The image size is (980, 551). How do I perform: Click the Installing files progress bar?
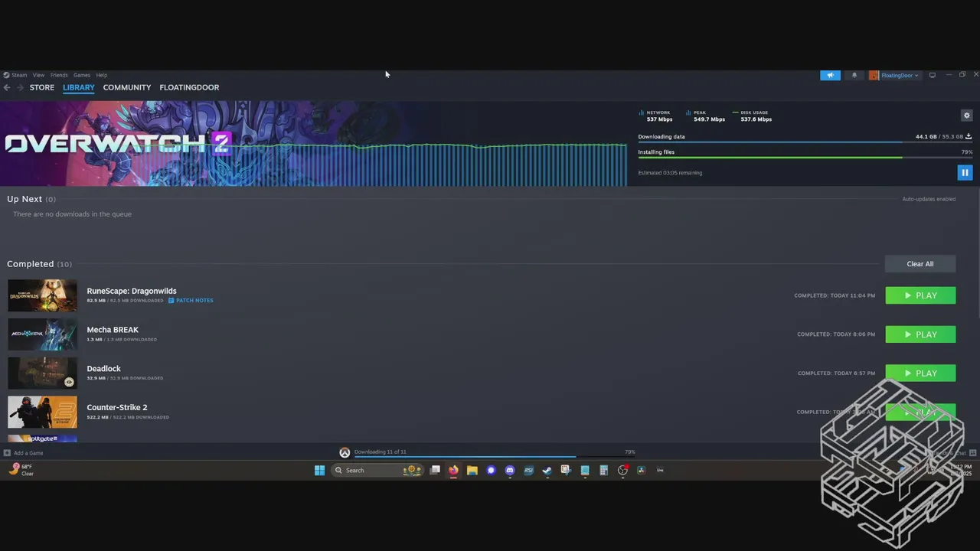pos(805,158)
